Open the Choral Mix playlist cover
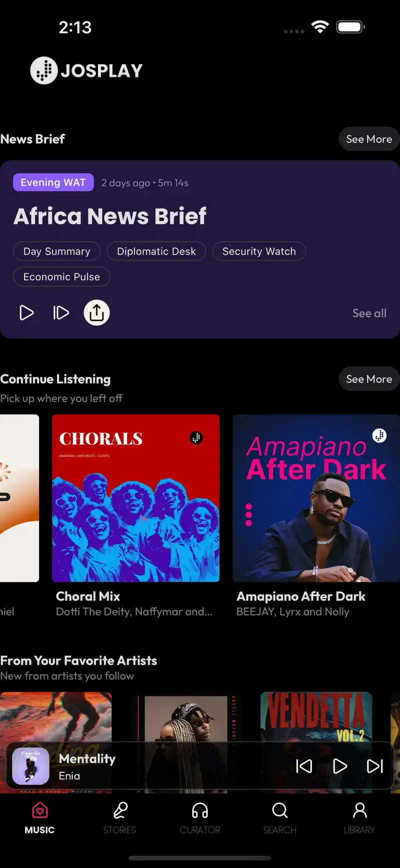The height and width of the screenshot is (868, 400). [135, 498]
